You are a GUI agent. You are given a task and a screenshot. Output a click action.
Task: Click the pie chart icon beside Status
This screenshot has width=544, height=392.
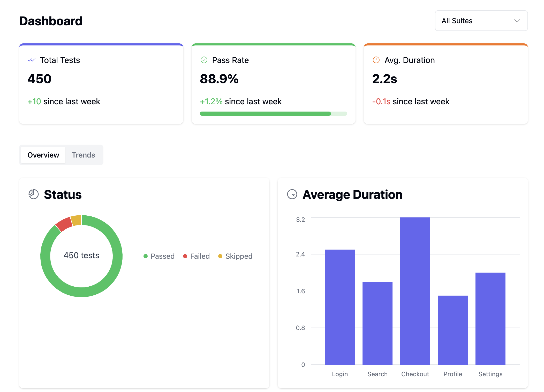click(33, 194)
